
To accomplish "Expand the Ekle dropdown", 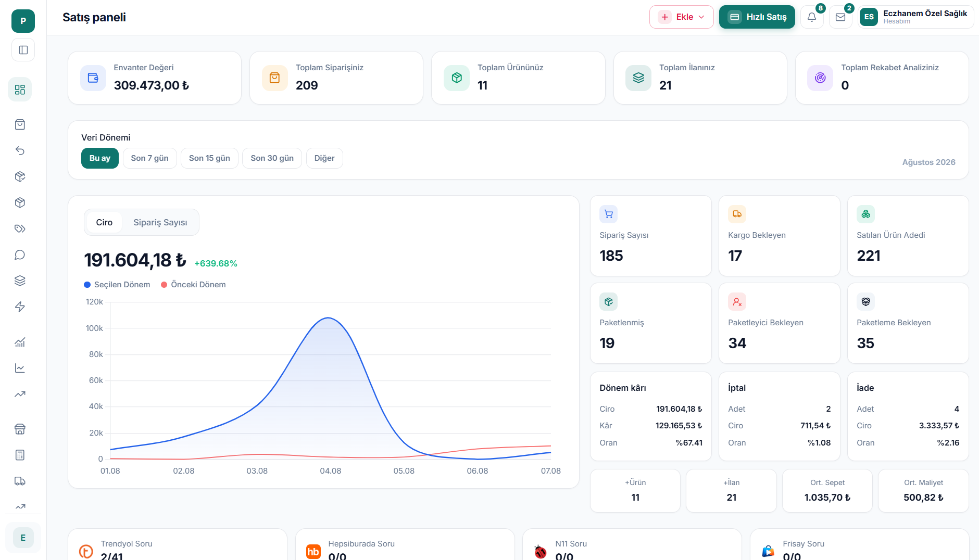I will pos(681,17).
